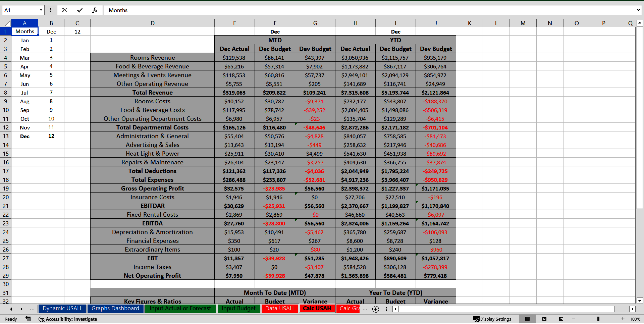Select the Total Revenue label cell

pyautogui.click(x=153, y=93)
